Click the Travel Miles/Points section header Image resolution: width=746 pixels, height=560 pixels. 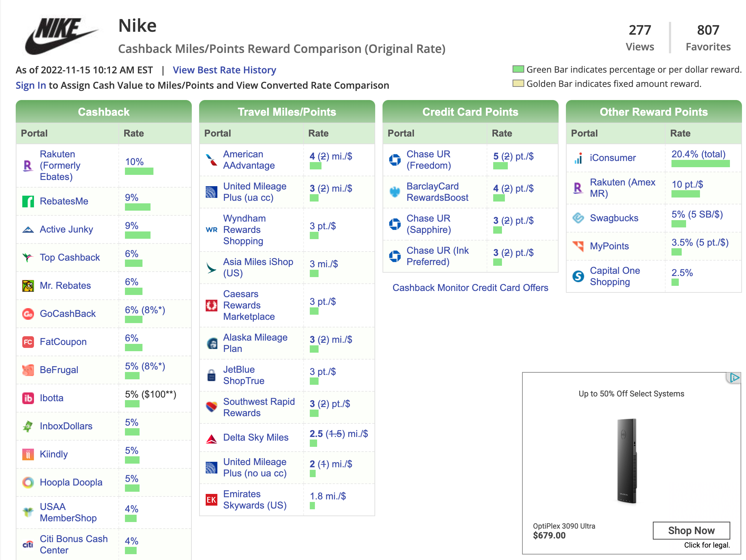(287, 112)
